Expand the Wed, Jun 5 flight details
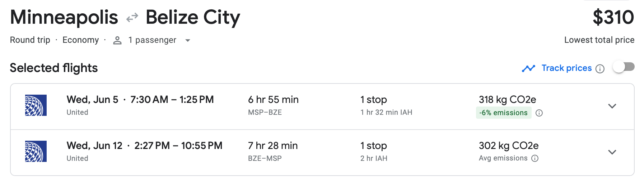This screenshot has height=190, width=644. click(x=612, y=106)
